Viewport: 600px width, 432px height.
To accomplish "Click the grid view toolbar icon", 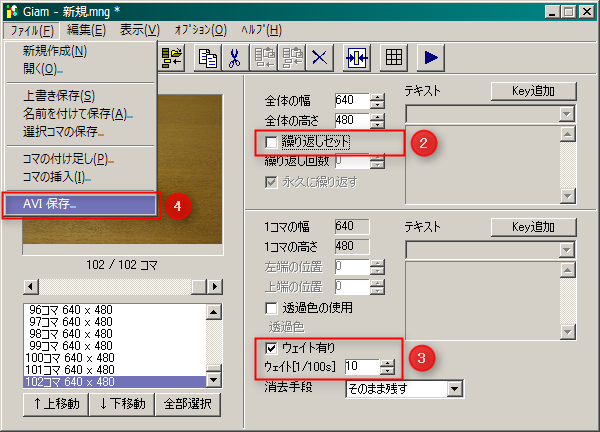I will pyautogui.click(x=394, y=57).
